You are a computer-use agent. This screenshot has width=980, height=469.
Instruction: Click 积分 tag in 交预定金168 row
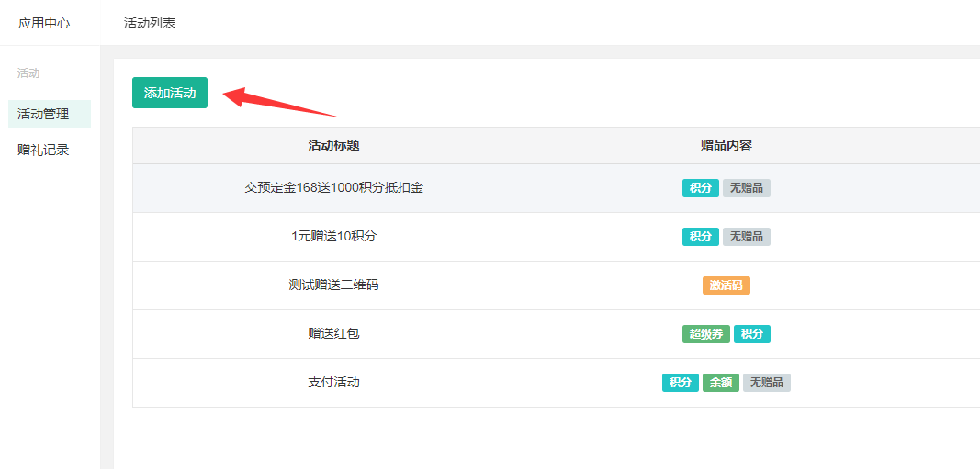pyautogui.click(x=701, y=188)
